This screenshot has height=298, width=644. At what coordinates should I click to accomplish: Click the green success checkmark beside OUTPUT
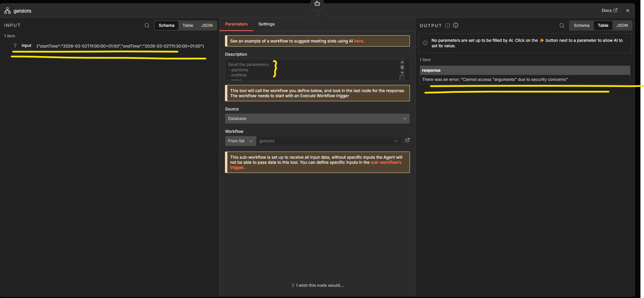click(x=448, y=25)
